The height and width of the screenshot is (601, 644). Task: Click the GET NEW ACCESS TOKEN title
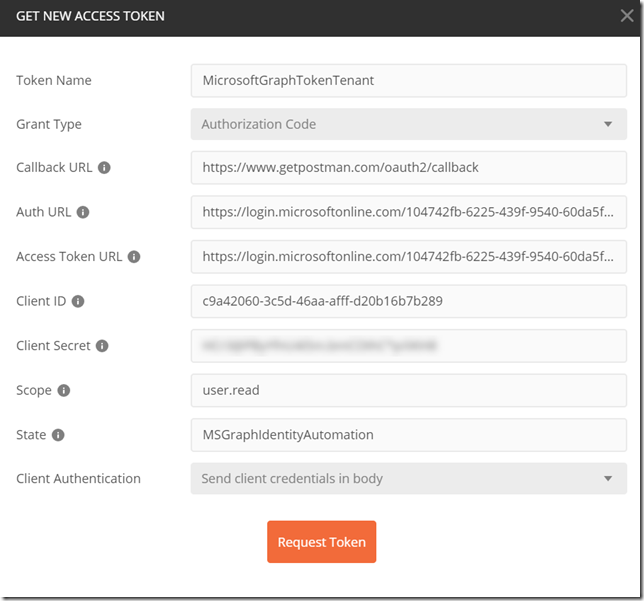point(90,16)
